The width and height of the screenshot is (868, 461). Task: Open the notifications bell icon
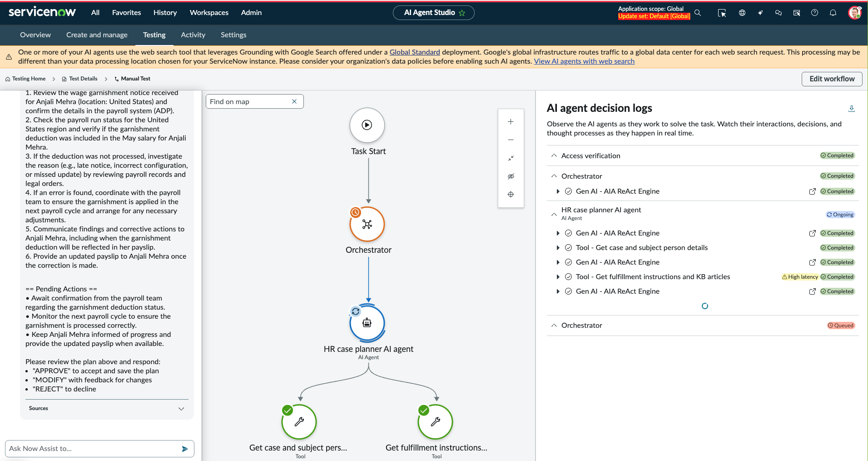(x=833, y=13)
